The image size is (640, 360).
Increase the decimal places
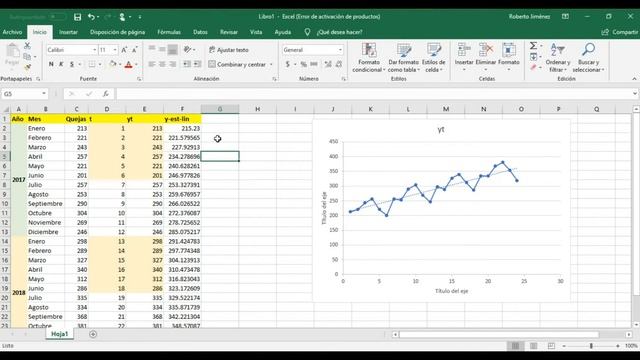(328, 64)
